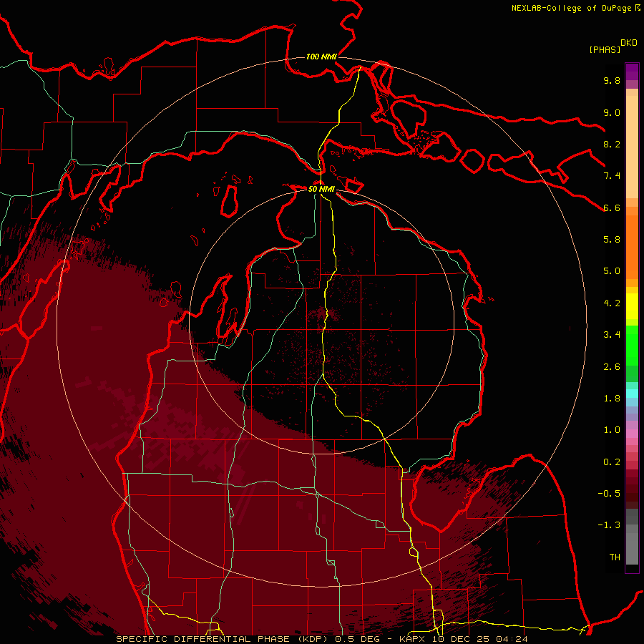Select the 6.6 scale value
This screenshot has height=644, width=644.
(x=612, y=208)
